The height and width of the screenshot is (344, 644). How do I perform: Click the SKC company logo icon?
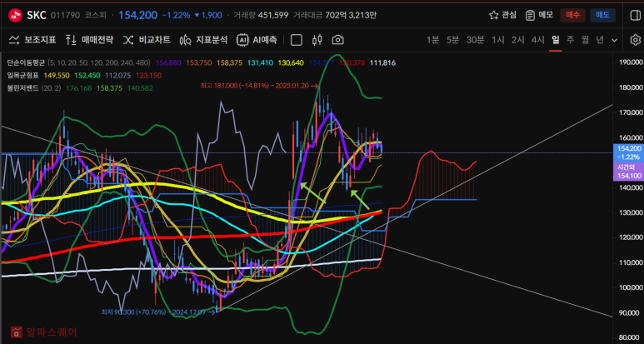pyautogui.click(x=15, y=15)
